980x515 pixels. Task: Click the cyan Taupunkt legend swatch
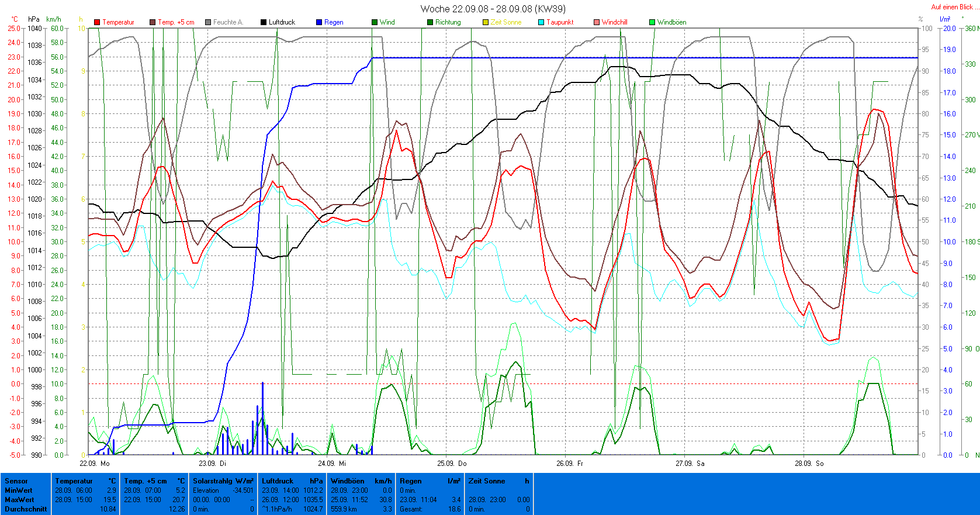click(541, 22)
